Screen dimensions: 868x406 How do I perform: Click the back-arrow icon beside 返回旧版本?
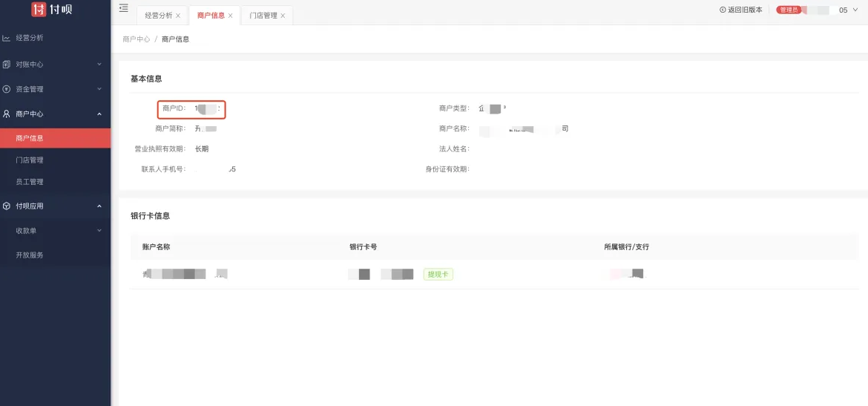point(723,10)
